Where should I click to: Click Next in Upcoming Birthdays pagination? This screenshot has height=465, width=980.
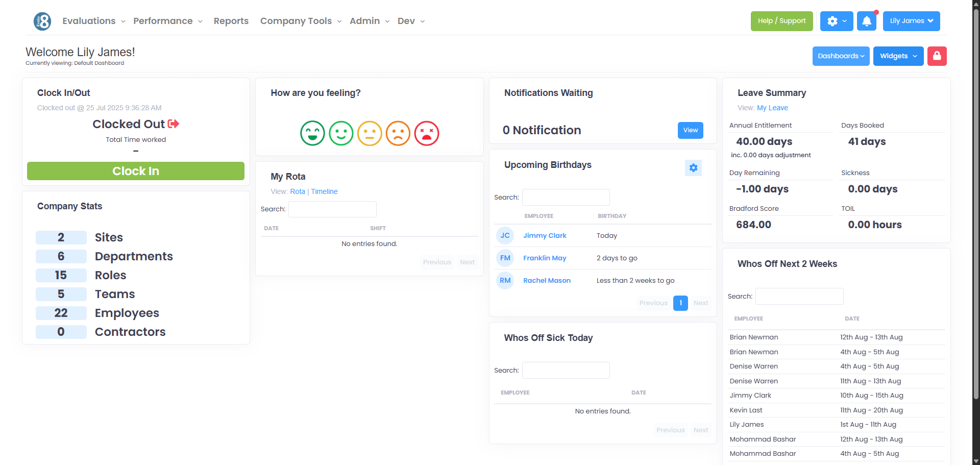(x=701, y=303)
